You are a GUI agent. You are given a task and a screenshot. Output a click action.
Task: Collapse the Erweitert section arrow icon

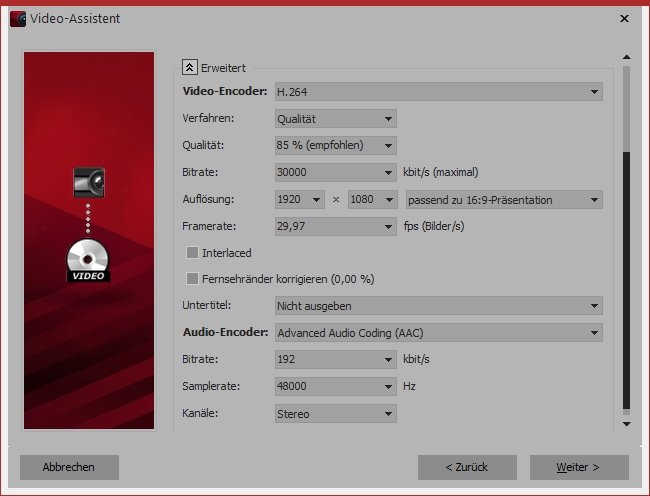click(x=189, y=67)
